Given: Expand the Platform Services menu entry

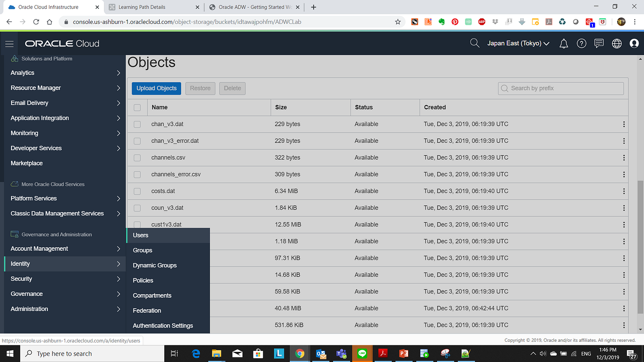Looking at the screenshot, I should coord(65,198).
